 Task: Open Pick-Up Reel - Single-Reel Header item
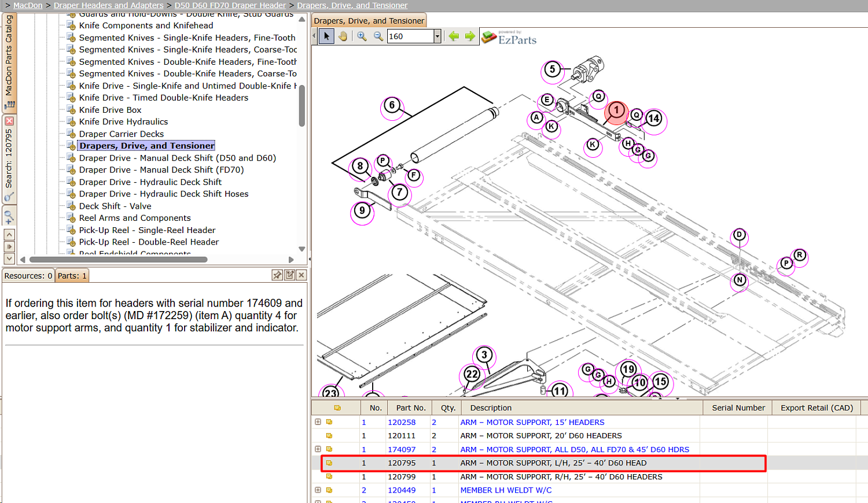[147, 230]
